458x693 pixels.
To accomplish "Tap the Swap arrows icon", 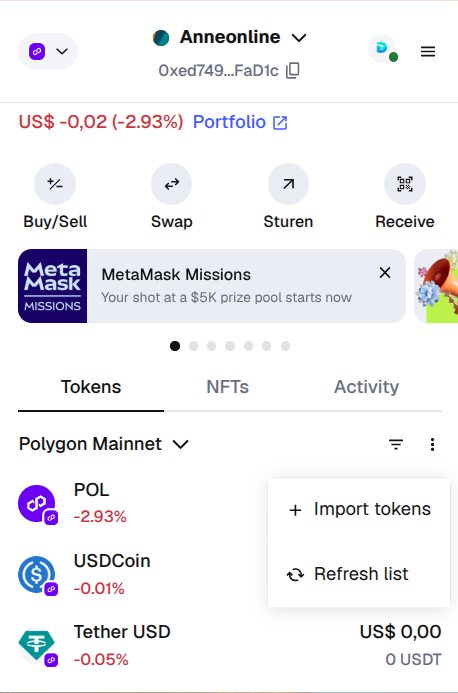I will [x=172, y=184].
